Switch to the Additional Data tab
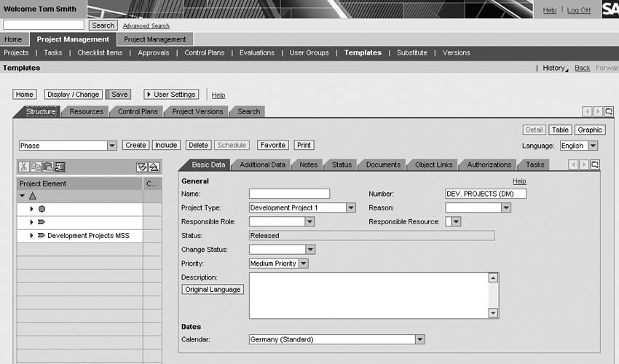Viewport: 619px width, 364px height. (262, 165)
